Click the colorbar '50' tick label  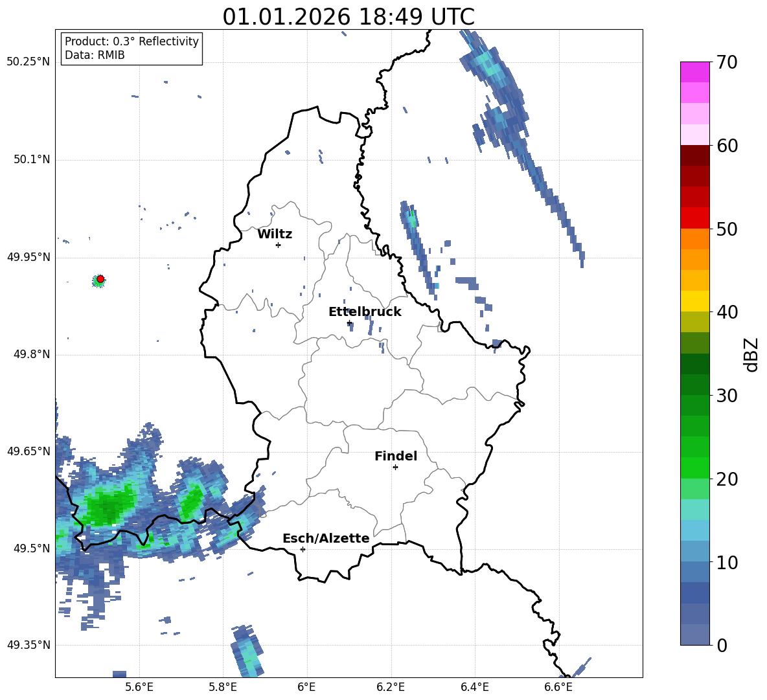(727, 229)
